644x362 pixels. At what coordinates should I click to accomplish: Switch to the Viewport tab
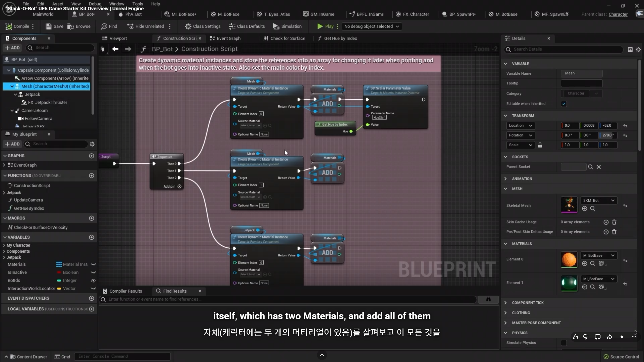tap(115, 38)
